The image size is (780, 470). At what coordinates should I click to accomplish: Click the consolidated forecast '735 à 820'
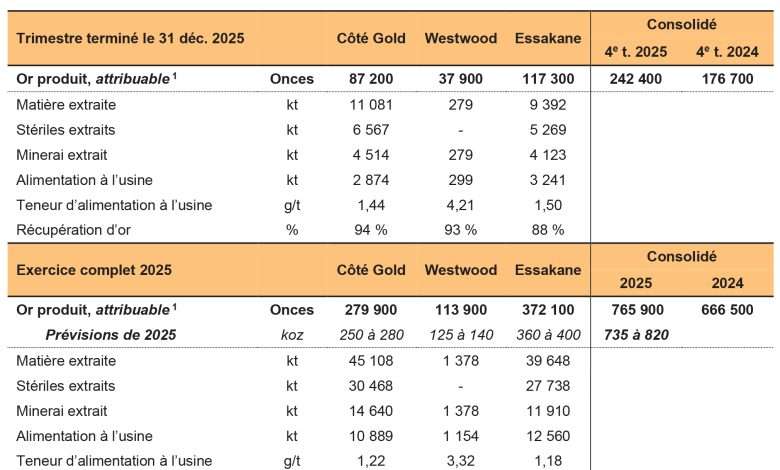pyautogui.click(x=635, y=335)
